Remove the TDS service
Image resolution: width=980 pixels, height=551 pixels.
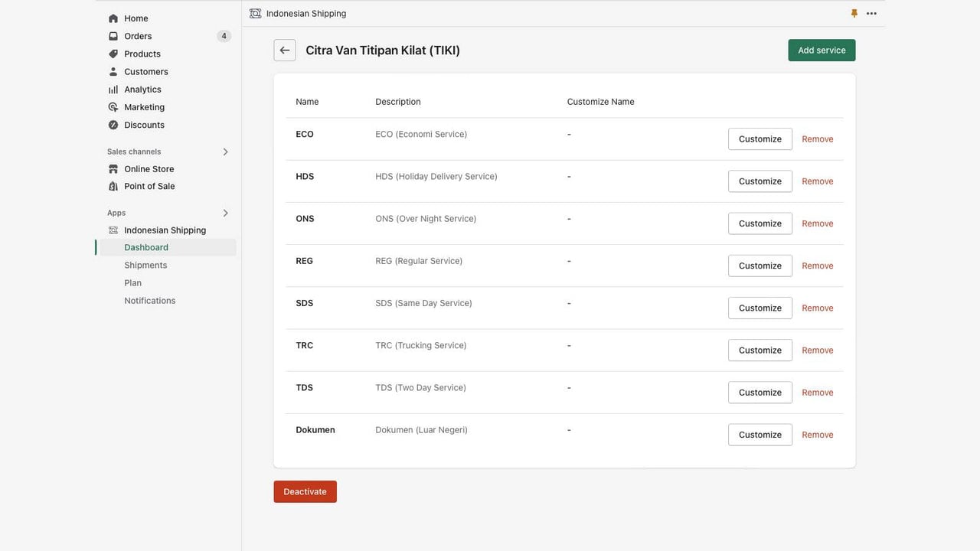[x=818, y=392]
